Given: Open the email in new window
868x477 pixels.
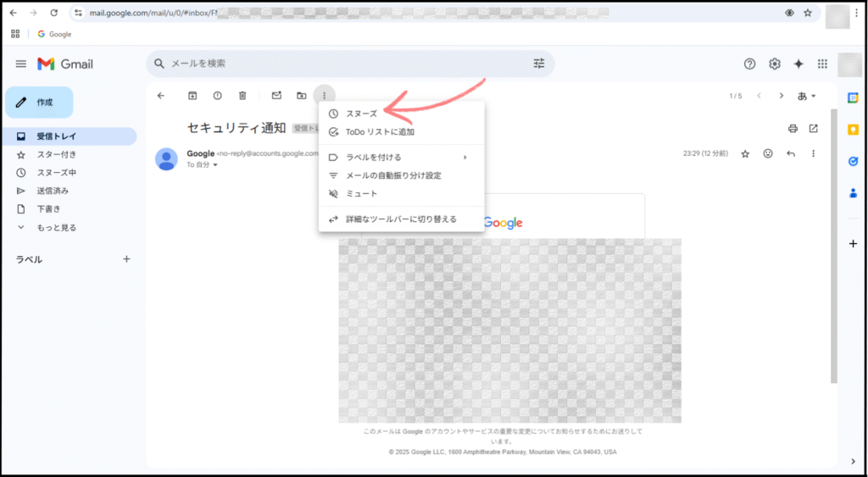Looking at the screenshot, I should tap(813, 129).
